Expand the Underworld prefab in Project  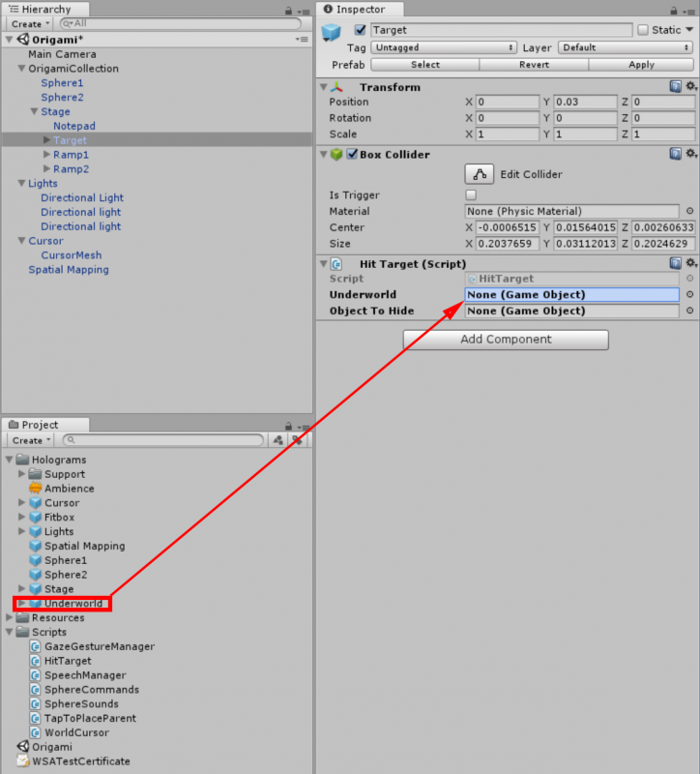tap(22, 604)
